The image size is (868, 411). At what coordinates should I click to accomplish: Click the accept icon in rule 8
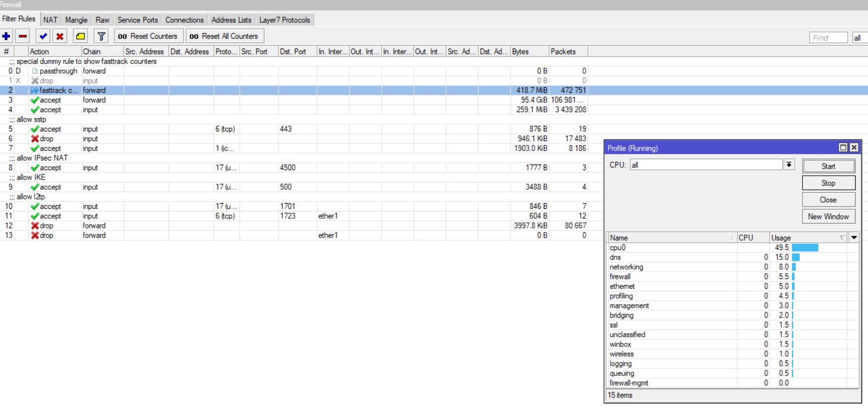pyautogui.click(x=35, y=168)
